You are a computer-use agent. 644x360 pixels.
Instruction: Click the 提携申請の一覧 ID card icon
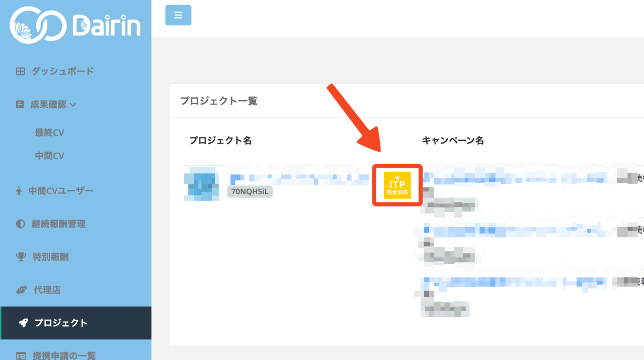click(x=21, y=355)
